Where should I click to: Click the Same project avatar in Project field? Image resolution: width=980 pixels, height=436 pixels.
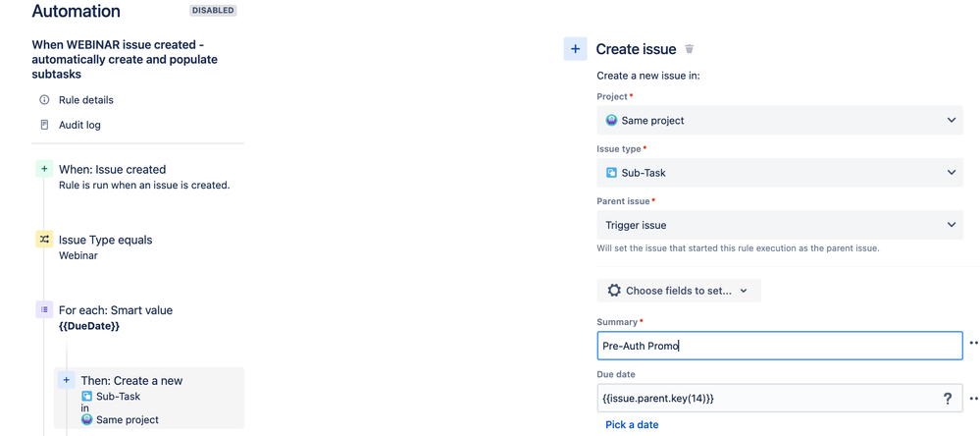tap(611, 120)
